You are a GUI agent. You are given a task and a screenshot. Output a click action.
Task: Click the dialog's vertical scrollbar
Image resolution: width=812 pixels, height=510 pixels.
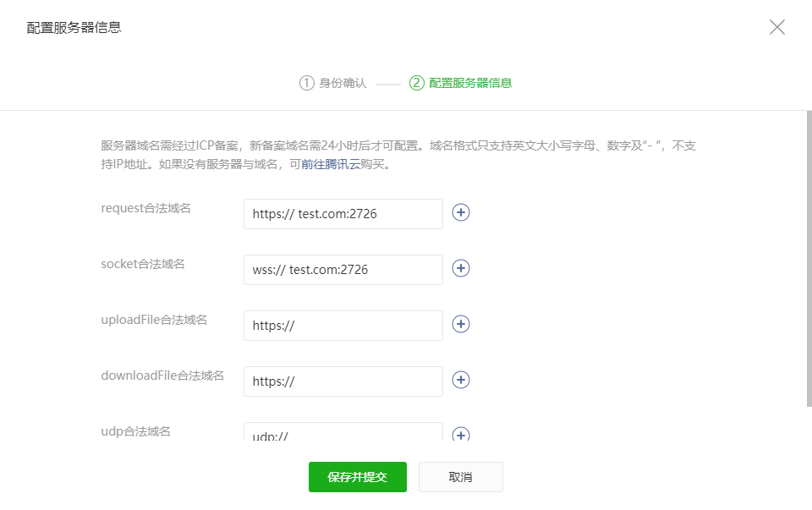808,254
